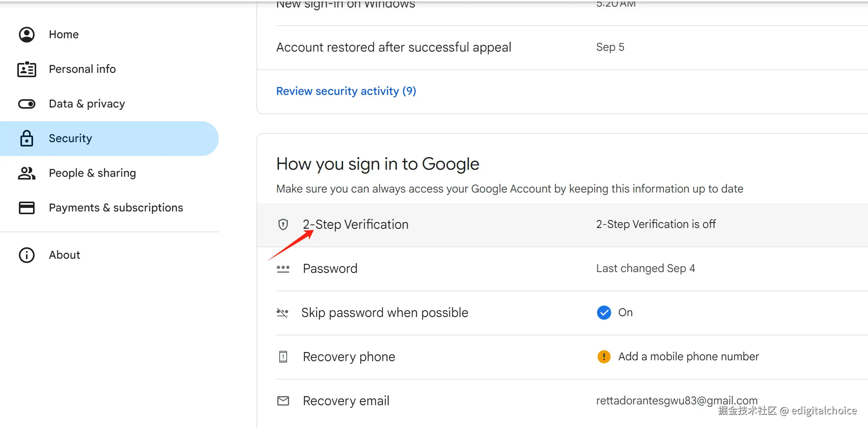Screen dimensions: 868x428
Task: Click the Personal info ID card icon
Action: click(27, 69)
